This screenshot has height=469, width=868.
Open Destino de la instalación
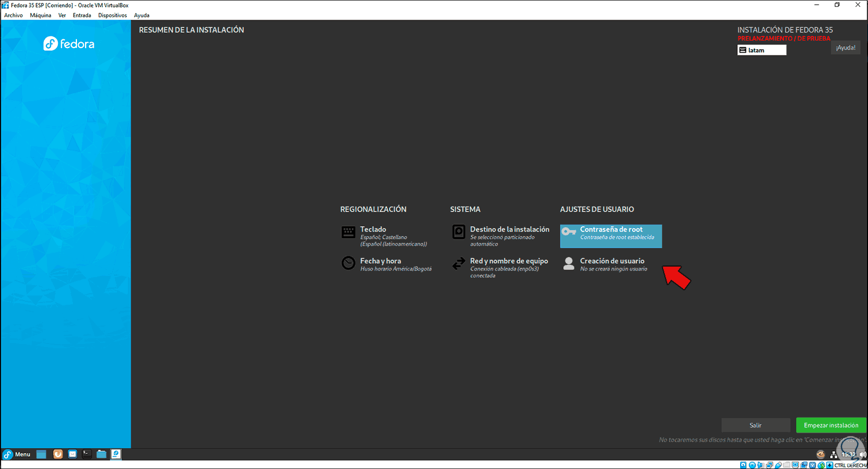click(x=501, y=236)
